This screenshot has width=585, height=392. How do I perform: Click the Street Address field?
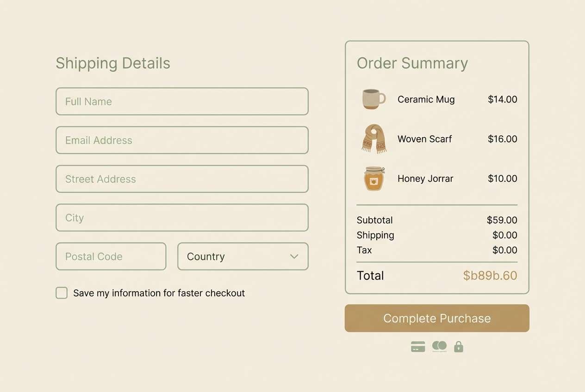(x=182, y=179)
